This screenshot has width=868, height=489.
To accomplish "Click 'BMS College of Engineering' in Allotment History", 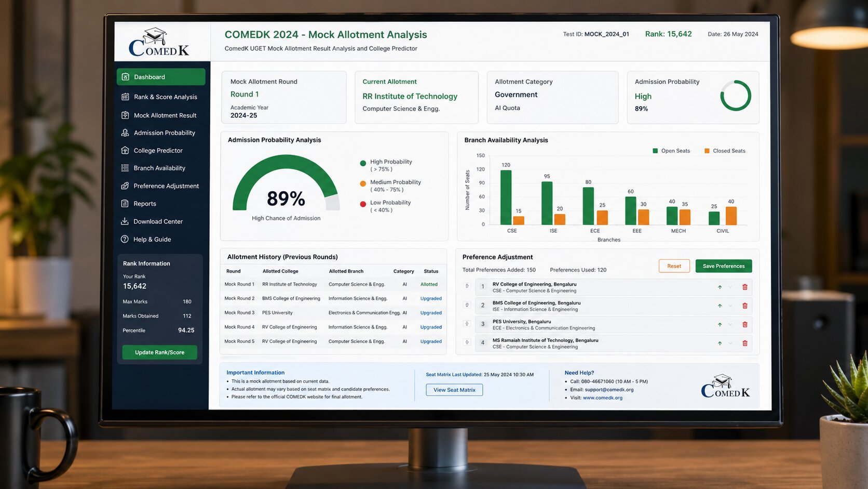I will (x=291, y=299).
